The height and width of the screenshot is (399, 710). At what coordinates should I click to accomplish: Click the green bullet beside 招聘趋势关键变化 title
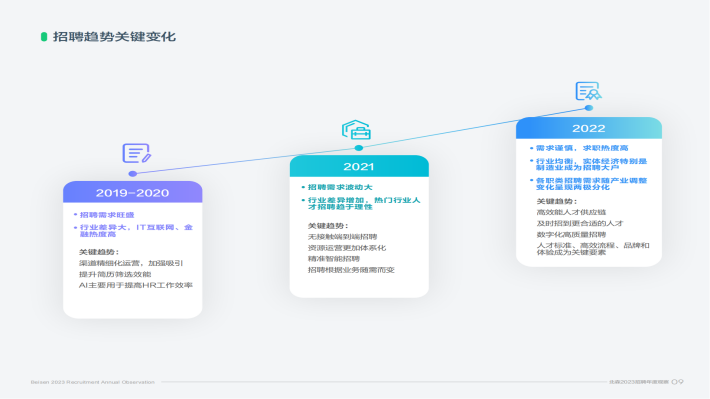point(44,37)
